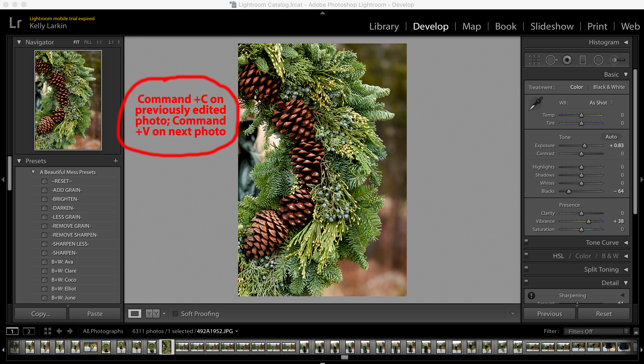Viewport: 644px width, 364px height.
Task: Click the second circle icon in toolbar
Action: point(567,60)
